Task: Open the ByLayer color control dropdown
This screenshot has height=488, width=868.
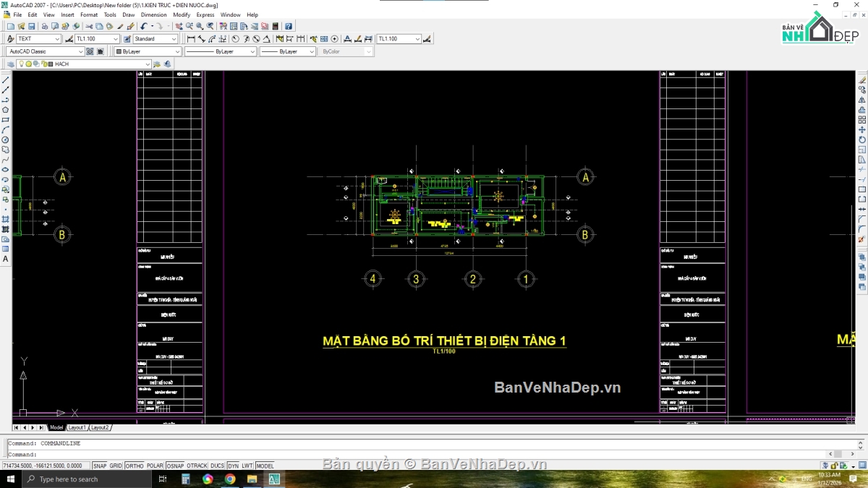Action: coord(148,51)
